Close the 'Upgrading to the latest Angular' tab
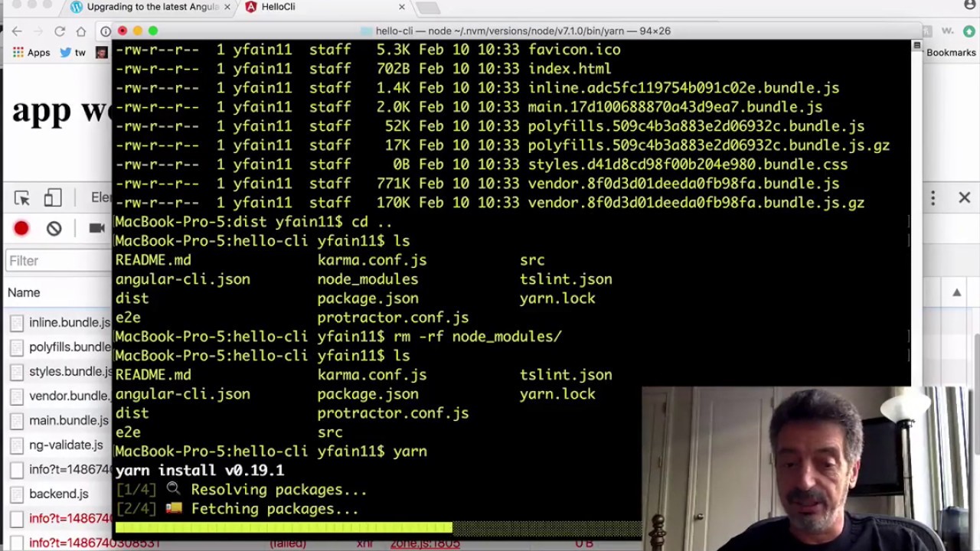Screen dimensions: 980x551 point(227,7)
